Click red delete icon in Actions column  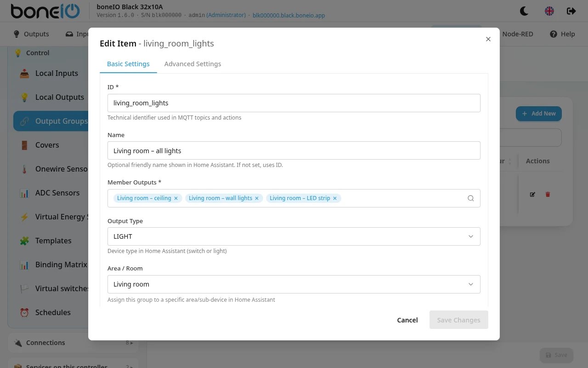(x=548, y=195)
